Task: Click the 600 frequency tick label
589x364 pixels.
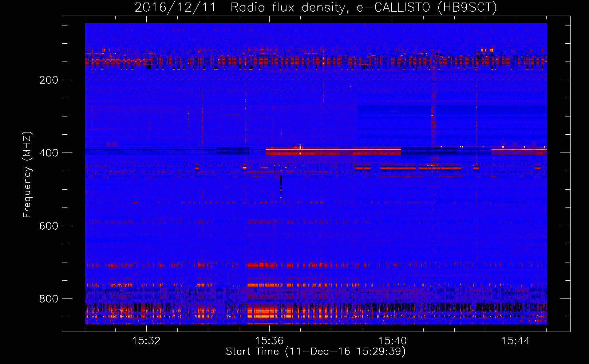Action: tap(49, 226)
